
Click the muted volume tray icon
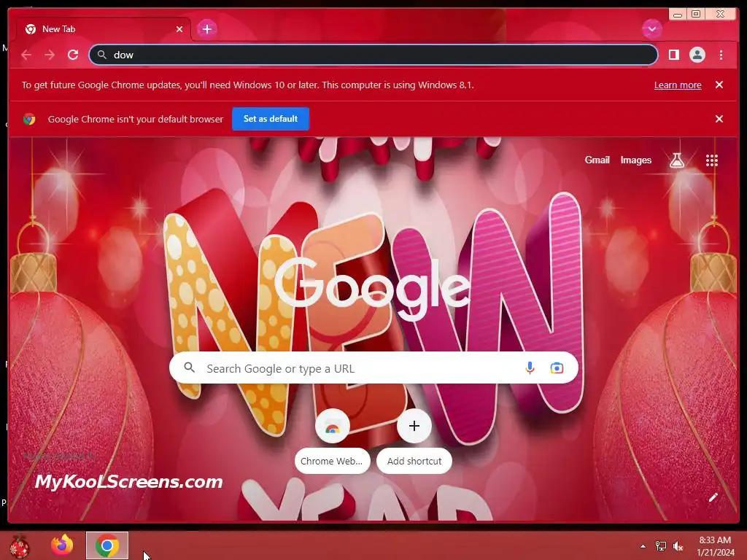point(678,546)
